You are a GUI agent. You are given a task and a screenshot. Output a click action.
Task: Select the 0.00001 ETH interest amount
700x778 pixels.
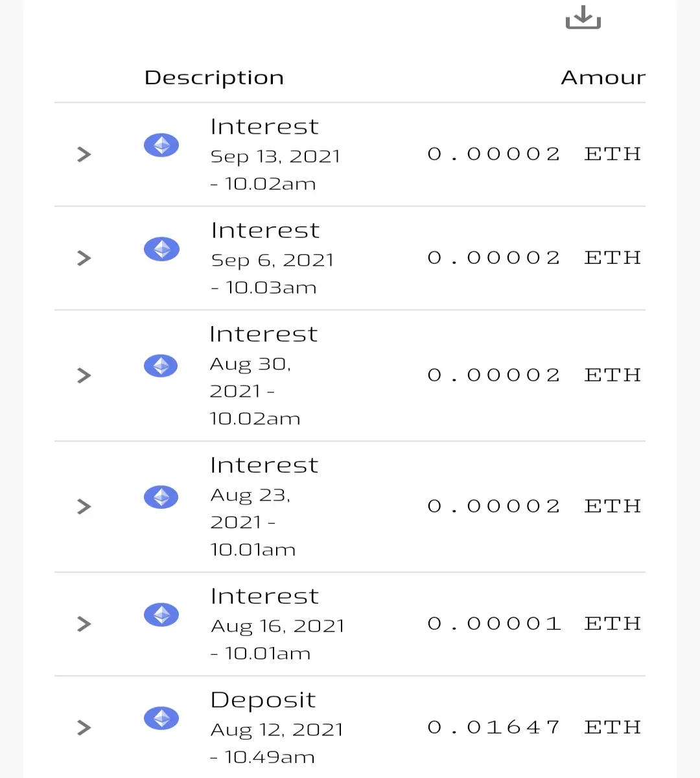click(535, 624)
